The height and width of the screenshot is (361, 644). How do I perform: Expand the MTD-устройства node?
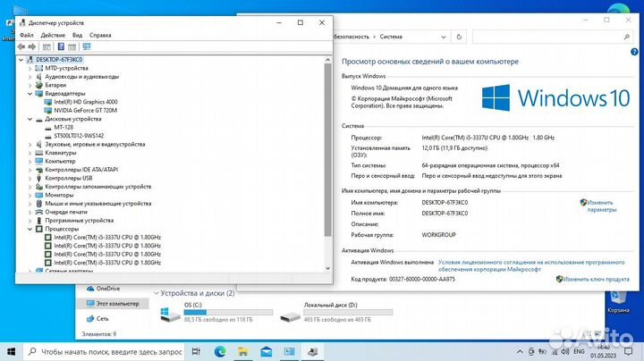point(30,68)
